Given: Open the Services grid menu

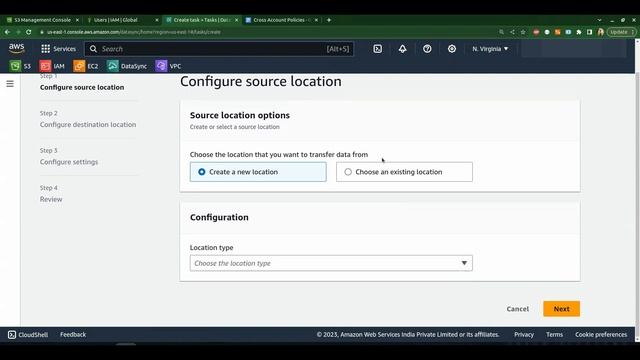Looking at the screenshot, I should point(58,49).
